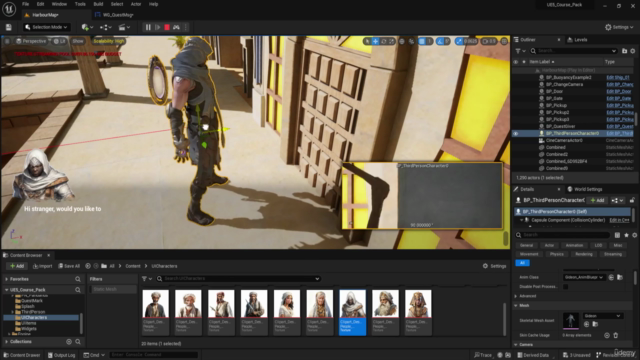Image resolution: width=640 pixels, height=360 pixels.
Task: Add a component in the Details panel
Action: pos(597,200)
